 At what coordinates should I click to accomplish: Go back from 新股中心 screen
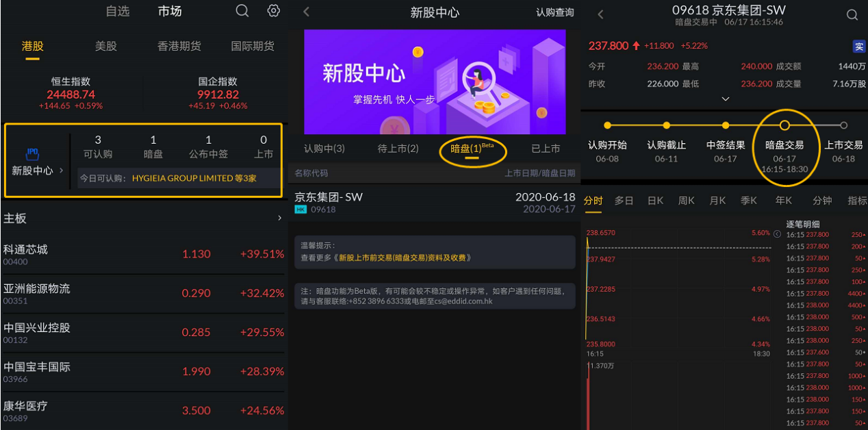click(306, 12)
